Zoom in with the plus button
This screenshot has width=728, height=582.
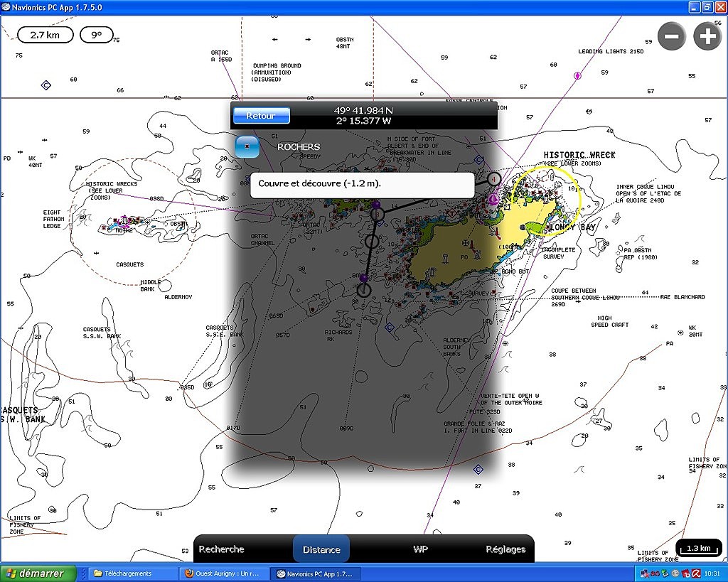click(707, 36)
